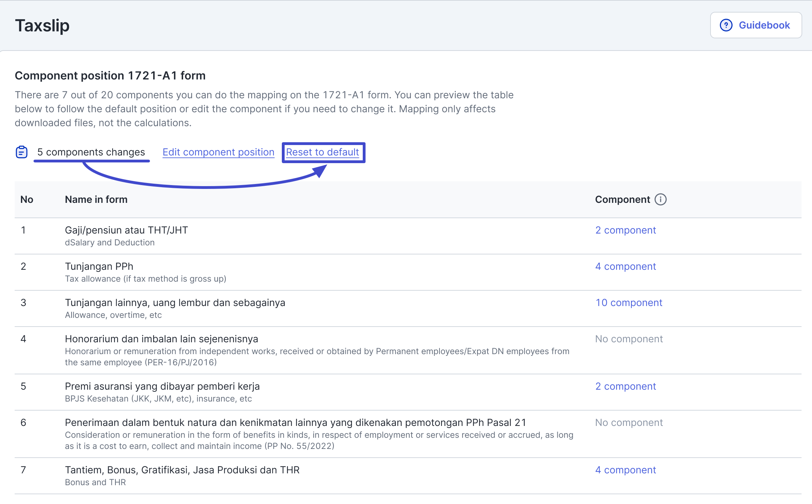Click the Component column info icon
Screen dimensions: 812x504
coord(660,199)
